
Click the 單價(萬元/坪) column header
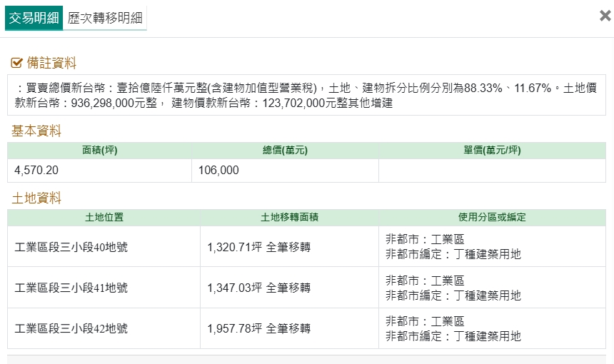click(492, 151)
